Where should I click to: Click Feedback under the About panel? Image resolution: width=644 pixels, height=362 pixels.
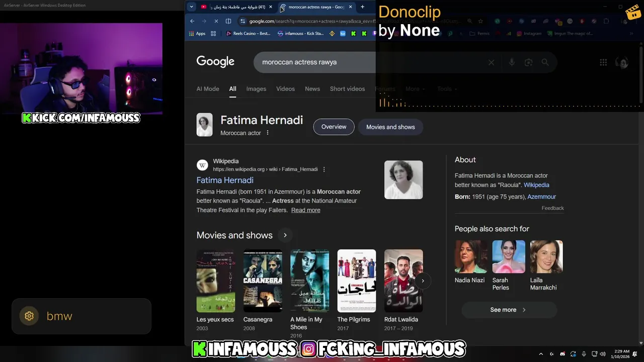tap(552, 208)
